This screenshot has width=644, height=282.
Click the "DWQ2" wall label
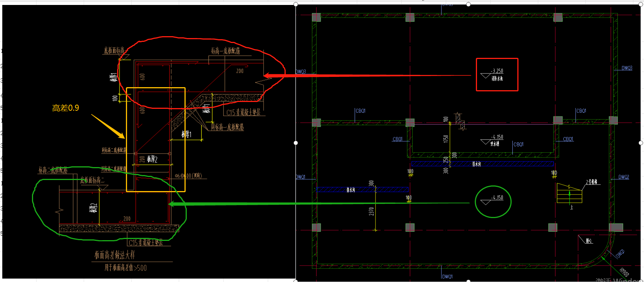[624, 177]
